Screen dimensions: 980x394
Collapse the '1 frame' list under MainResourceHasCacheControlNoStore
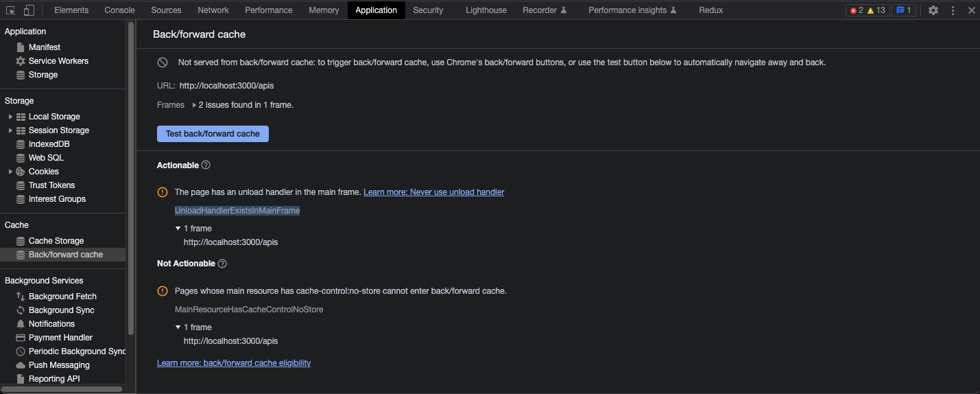(x=178, y=327)
